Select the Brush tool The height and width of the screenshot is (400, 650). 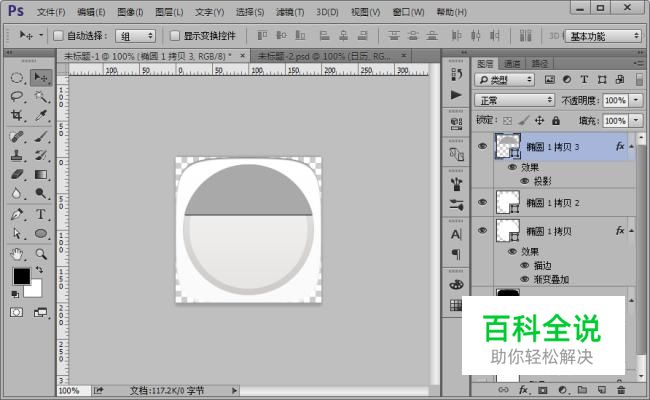pyautogui.click(x=41, y=136)
